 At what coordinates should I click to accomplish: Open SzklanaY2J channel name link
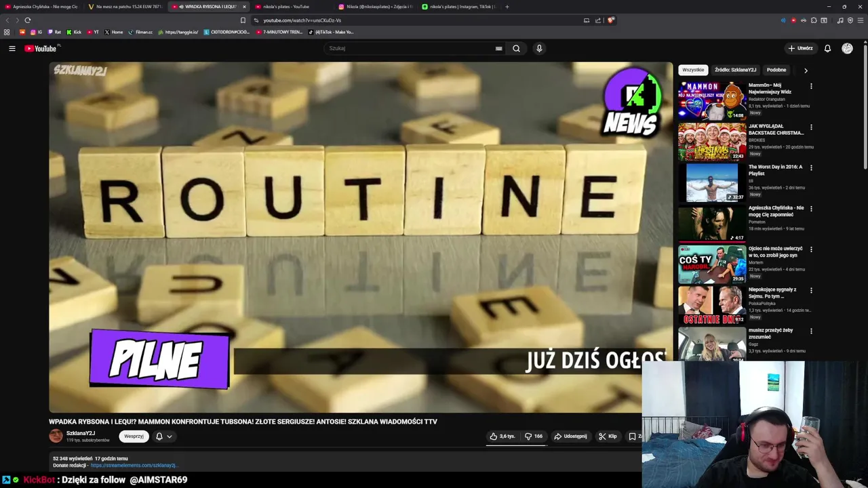coord(81,433)
